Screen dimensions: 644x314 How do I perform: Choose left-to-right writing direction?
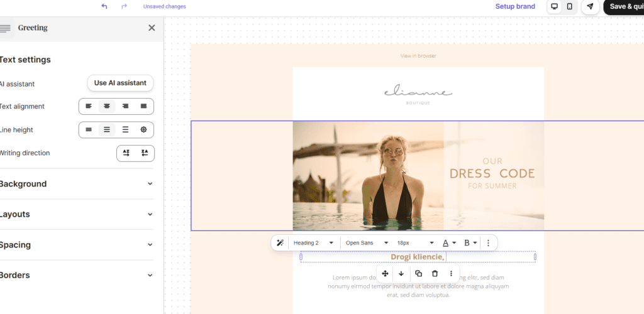pos(126,153)
